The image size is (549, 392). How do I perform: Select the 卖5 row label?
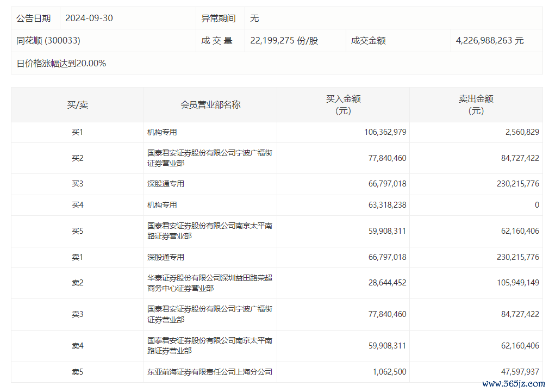click(77, 372)
